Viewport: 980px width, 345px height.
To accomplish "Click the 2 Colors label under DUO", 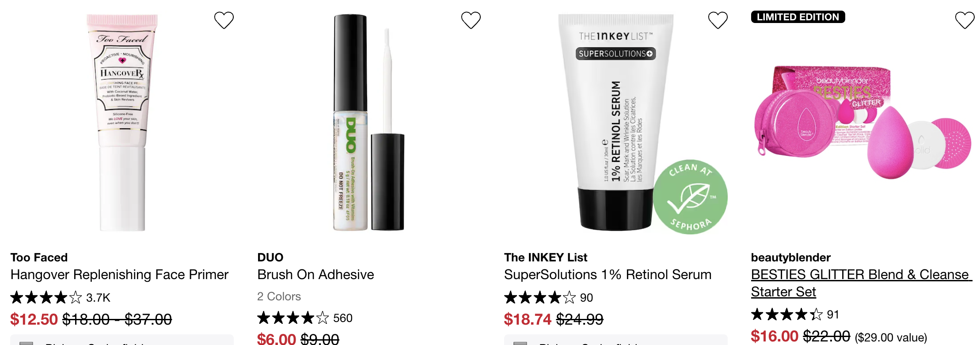I will pyautogui.click(x=279, y=296).
